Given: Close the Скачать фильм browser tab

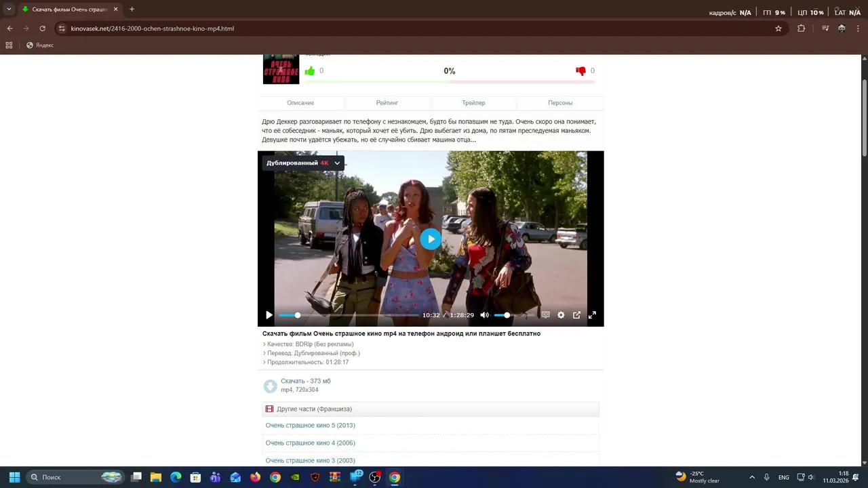Looking at the screenshot, I should click(116, 9).
